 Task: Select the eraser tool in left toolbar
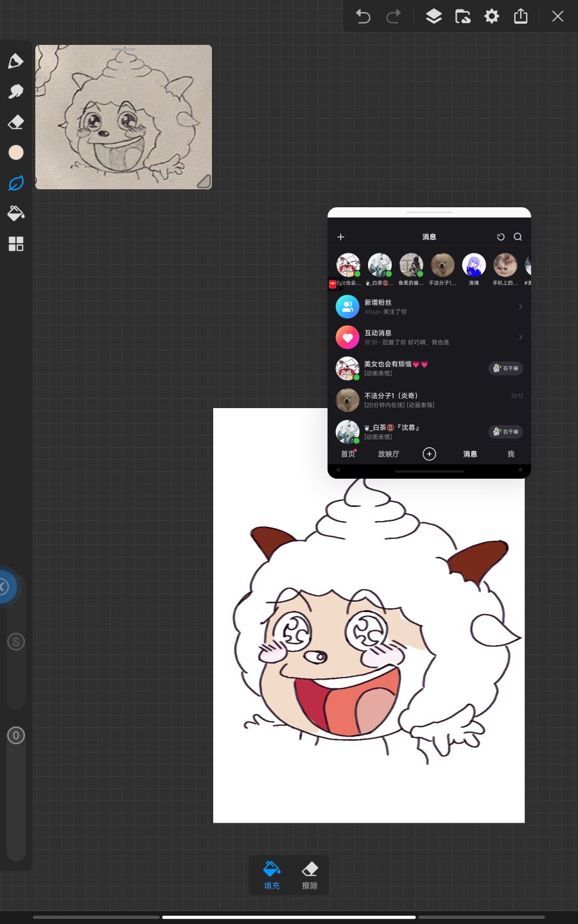(15, 122)
